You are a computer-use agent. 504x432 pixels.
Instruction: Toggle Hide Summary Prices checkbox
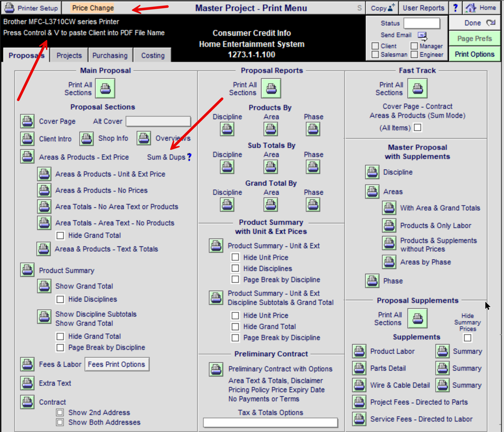tap(468, 338)
